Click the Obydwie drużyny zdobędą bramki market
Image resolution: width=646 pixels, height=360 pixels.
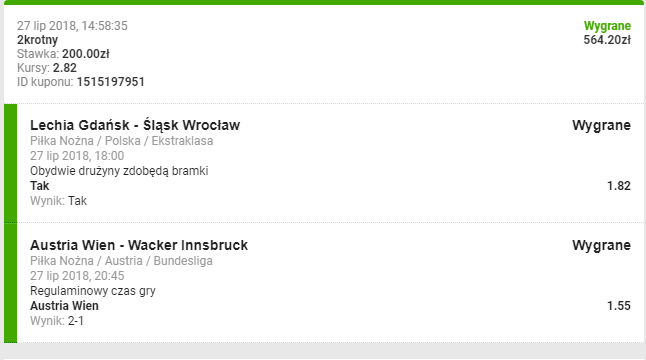coord(119,171)
